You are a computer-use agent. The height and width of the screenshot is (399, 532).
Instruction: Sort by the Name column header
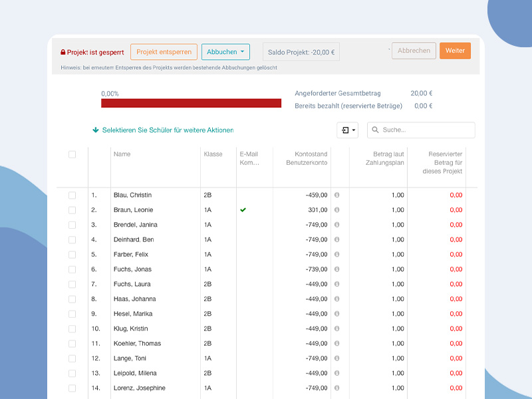(122, 154)
